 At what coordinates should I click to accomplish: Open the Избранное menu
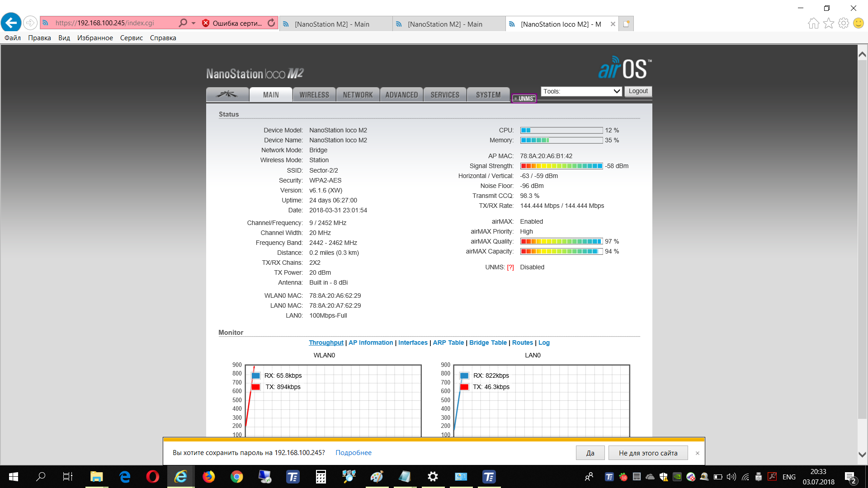click(x=95, y=38)
